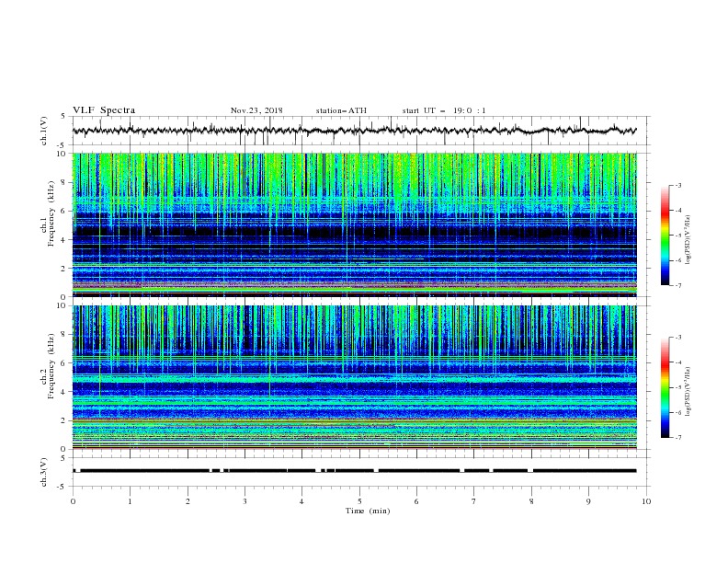Click the ch.1 spectrogram panel
This screenshot has height=563, width=728.
[x=355, y=224]
